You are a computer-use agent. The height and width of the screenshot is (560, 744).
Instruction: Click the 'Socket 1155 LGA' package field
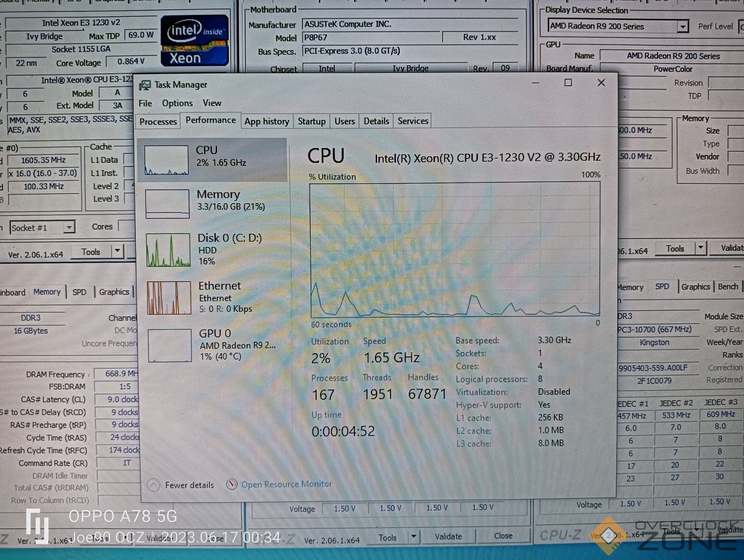click(81, 49)
